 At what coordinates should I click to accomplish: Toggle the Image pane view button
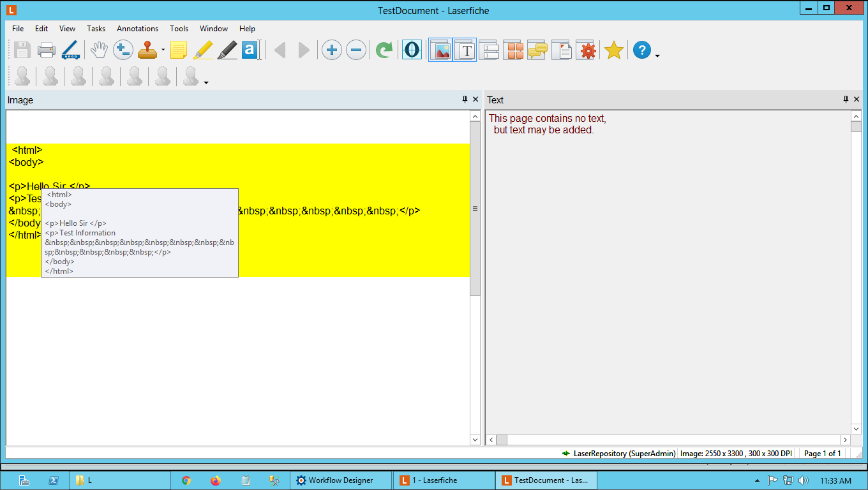440,50
